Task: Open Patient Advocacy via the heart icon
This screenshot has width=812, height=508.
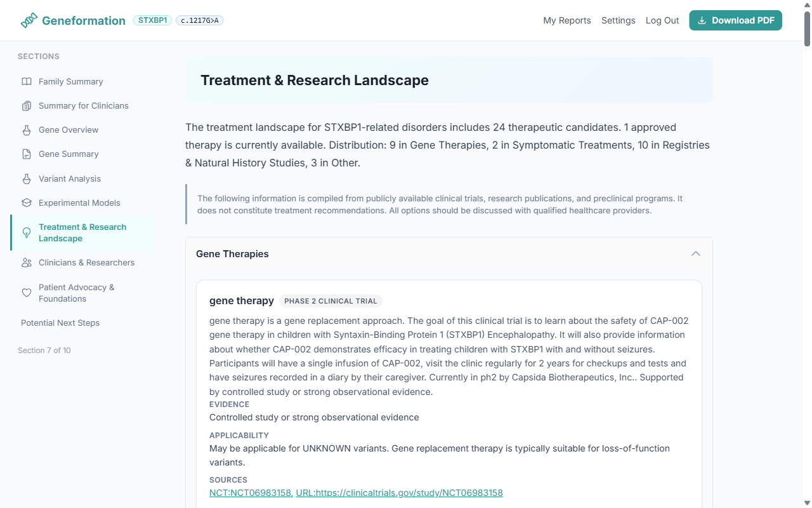Action: point(26,293)
